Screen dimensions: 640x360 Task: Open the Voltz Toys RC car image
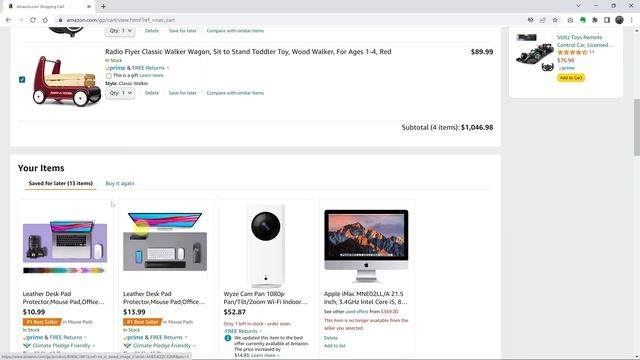click(x=535, y=53)
